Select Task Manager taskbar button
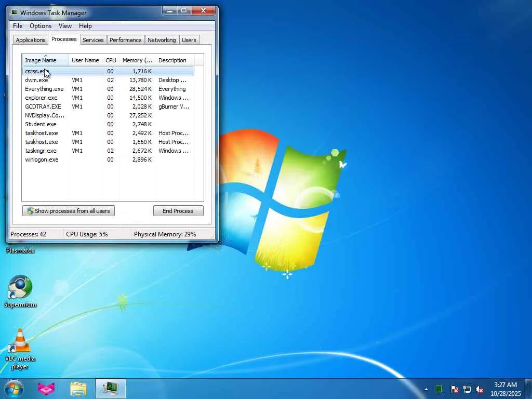The height and width of the screenshot is (399, 532). pos(111,389)
